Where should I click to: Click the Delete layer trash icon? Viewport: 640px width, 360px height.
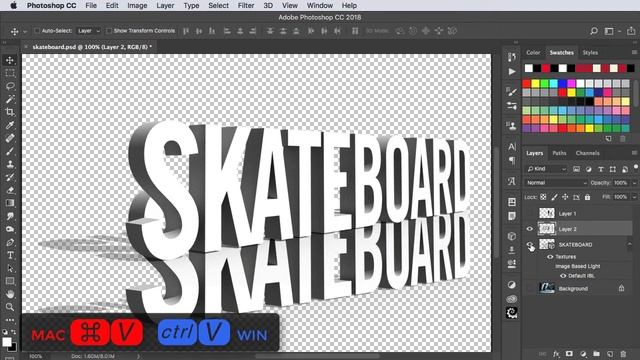coord(623,354)
